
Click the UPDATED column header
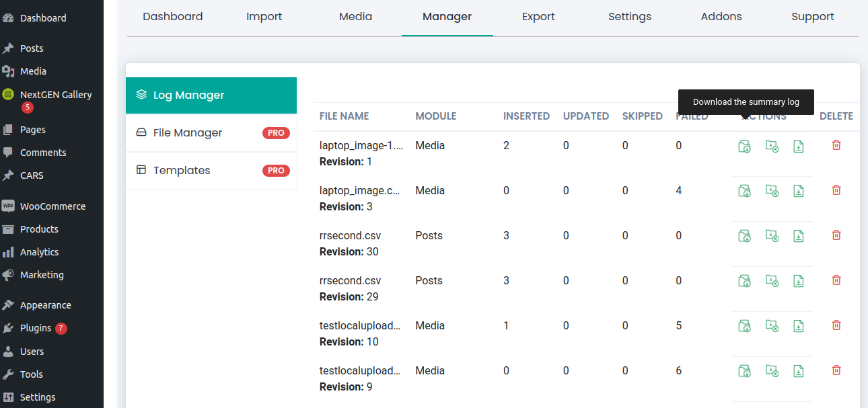pyautogui.click(x=586, y=116)
